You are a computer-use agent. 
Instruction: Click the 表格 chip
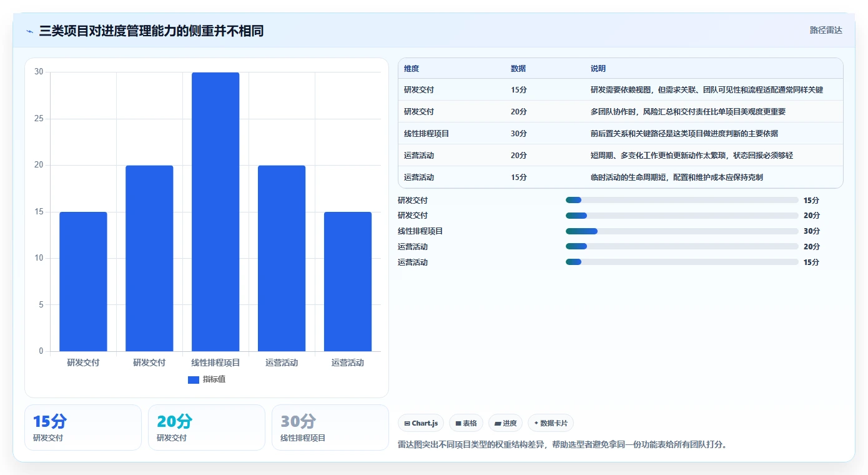466,423
